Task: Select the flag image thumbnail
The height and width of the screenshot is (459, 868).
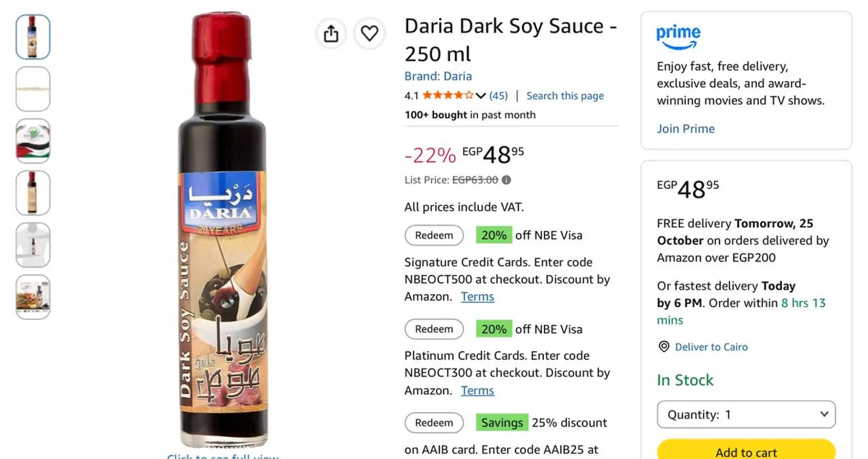Action: pos(33,140)
